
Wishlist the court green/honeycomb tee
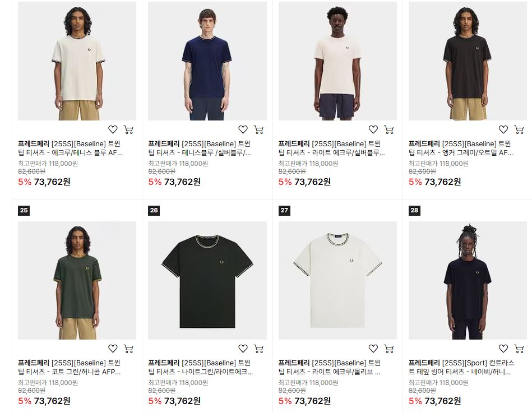(113, 348)
